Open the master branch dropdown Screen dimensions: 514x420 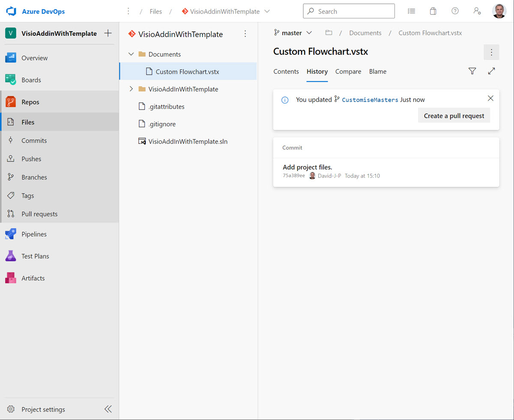(293, 33)
